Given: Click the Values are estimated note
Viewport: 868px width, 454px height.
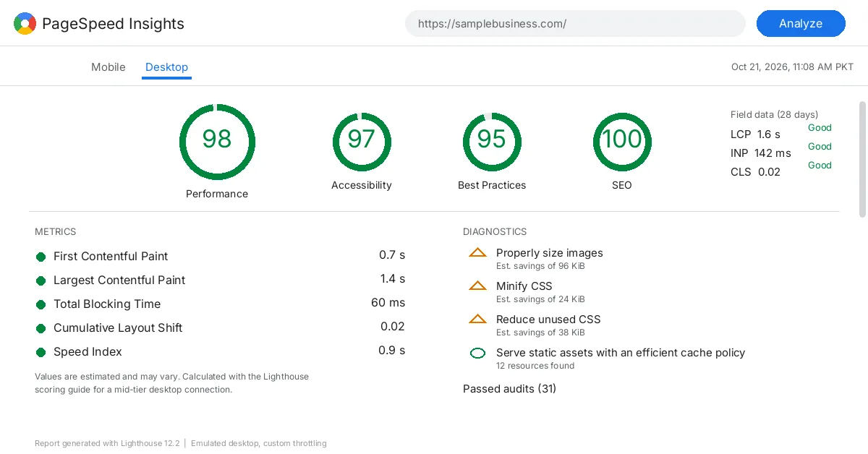Looking at the screenshot, I should click(171, 383).
